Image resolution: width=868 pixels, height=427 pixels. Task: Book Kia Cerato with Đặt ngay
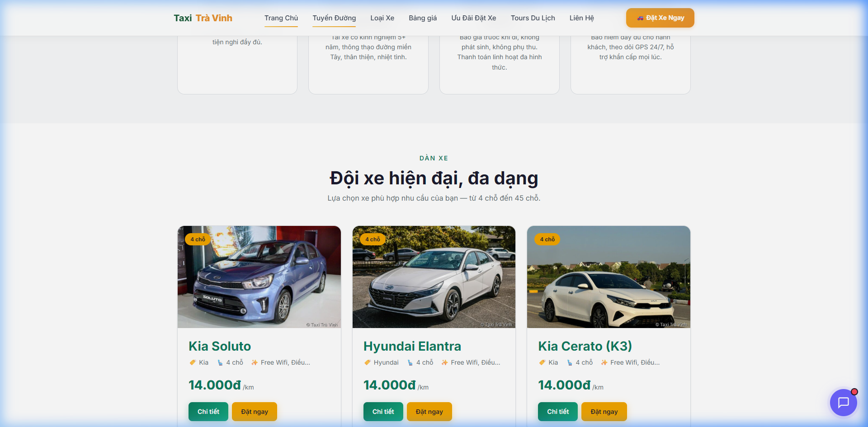(x=604, y=412)
